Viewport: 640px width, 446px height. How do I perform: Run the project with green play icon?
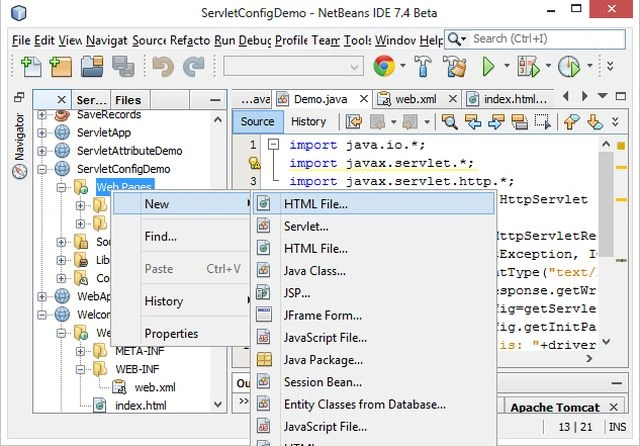(x=488, y=67)
